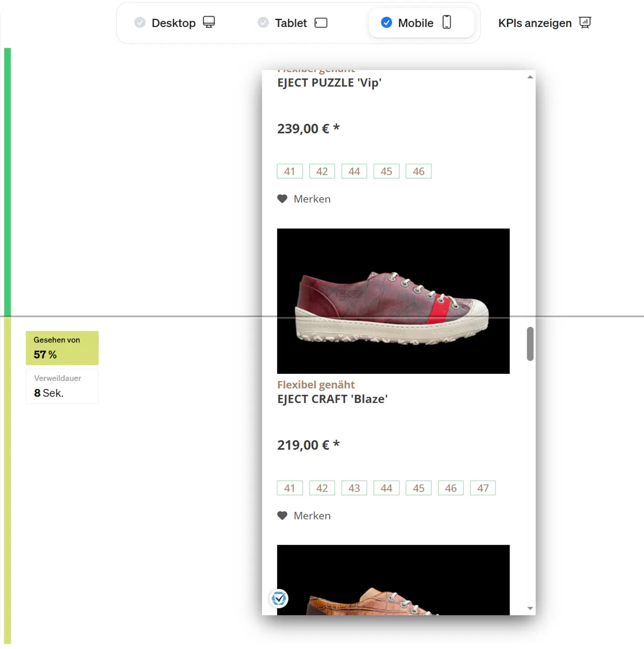Enable the Desktop view checkmark toggle
The image size is (644, 649).
tap(140, 22)
